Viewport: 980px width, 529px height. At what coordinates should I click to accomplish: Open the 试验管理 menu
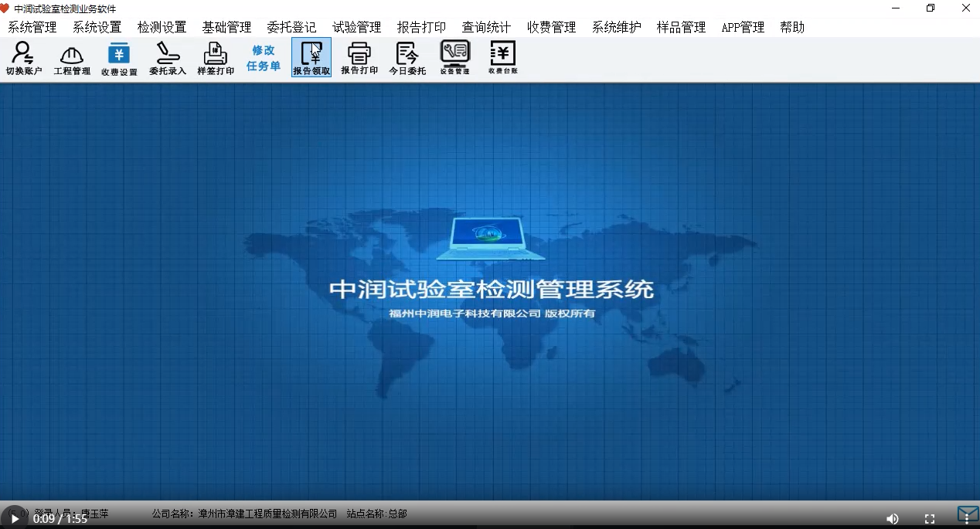click(x=357, y=27)
